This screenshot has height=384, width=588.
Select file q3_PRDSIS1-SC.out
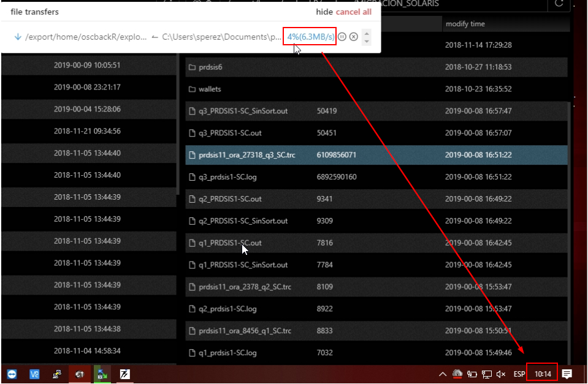tap(376, 133)
